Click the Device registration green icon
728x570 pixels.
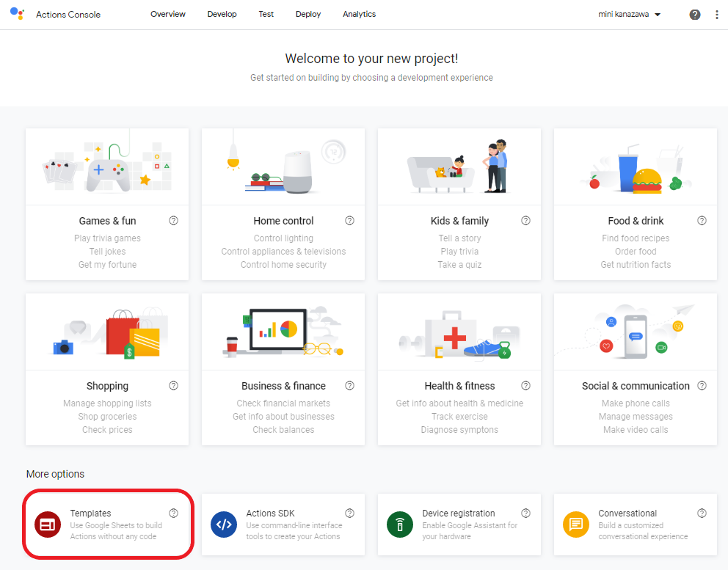(400, 525)
